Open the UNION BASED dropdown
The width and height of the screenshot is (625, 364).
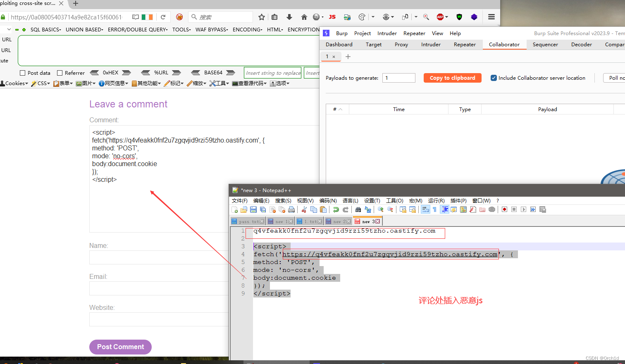pyautogui.click(x=84, y=30)
